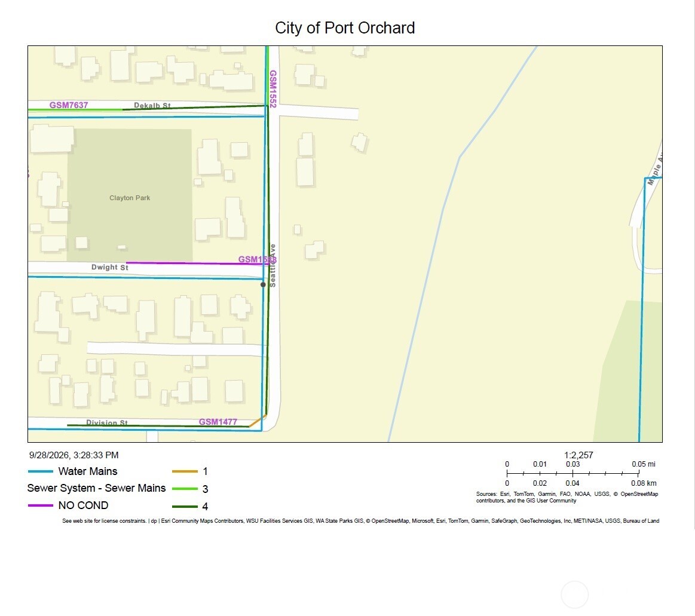Select the orange sewer segment near GSM1477

[x=258, y=421]
